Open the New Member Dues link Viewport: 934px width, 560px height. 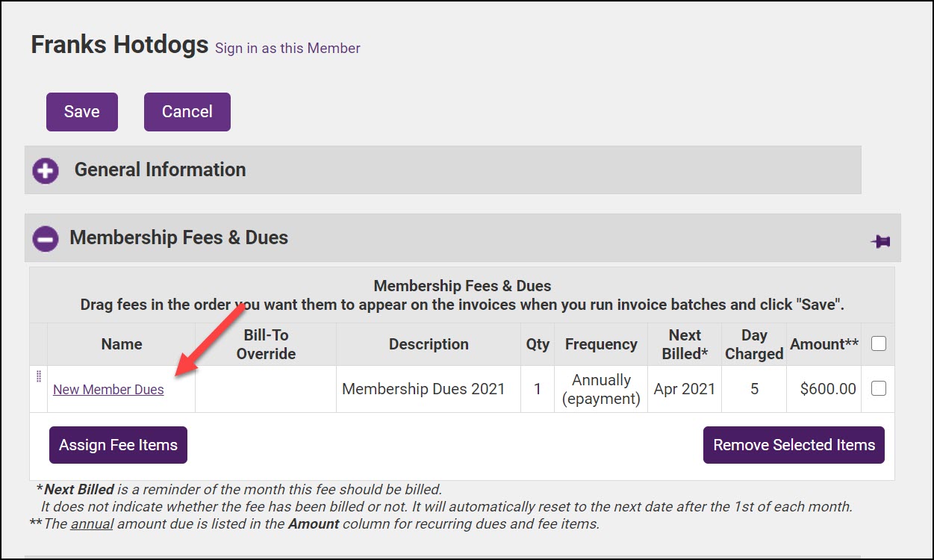tap(108, 390)
